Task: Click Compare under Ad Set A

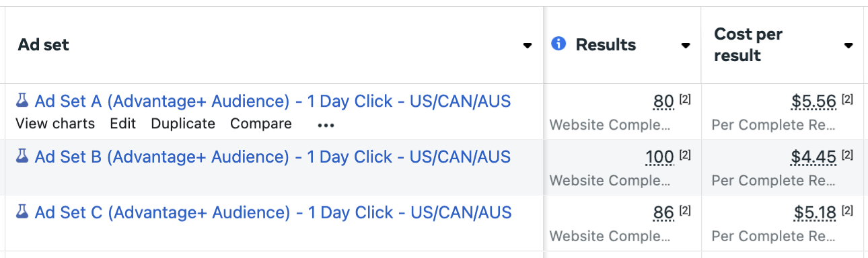Action: [261, 124]
